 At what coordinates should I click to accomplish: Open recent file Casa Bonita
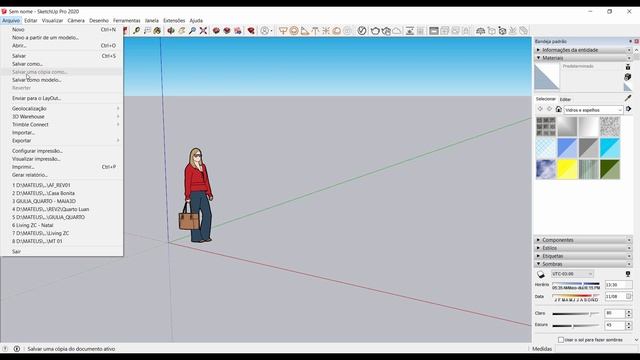[x=62, y=193]
